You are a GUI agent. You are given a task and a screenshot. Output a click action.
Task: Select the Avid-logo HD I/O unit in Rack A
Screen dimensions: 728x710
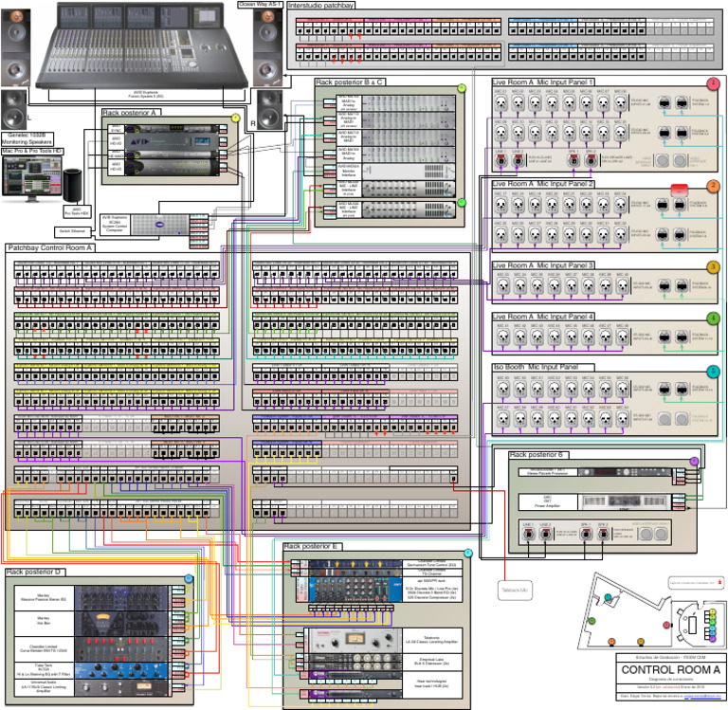[172, 141]
